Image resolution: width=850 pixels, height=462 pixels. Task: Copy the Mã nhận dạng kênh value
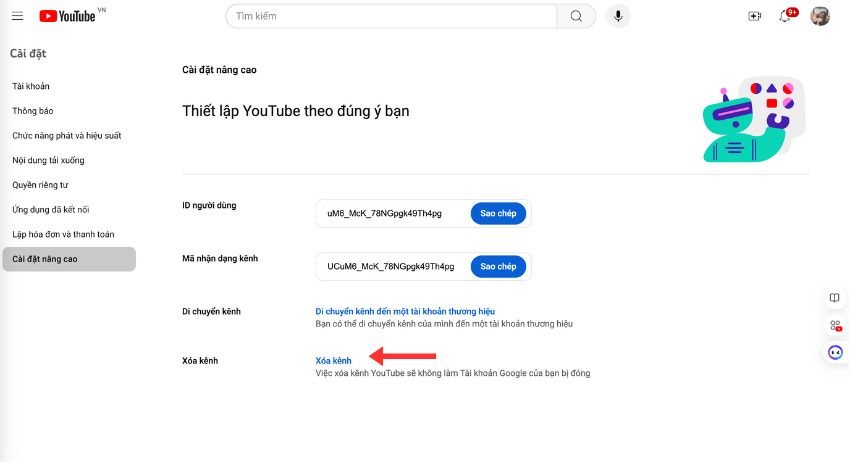pyautogui.click(x=498, y=267)
